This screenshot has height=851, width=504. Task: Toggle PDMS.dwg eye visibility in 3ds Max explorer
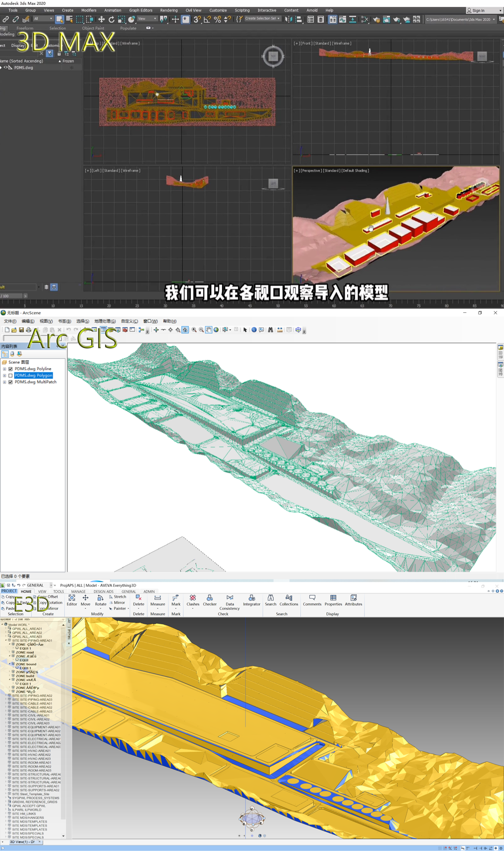[6, 68]
